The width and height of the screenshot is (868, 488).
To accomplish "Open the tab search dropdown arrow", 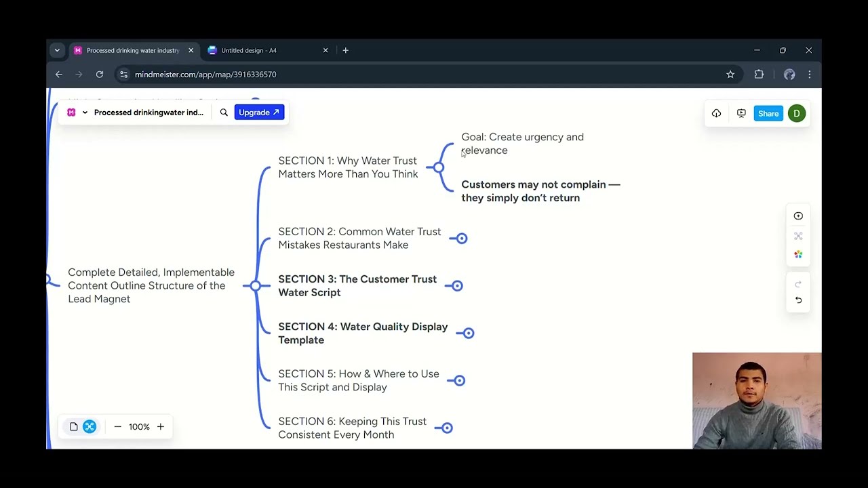I will tap(57, 50).
